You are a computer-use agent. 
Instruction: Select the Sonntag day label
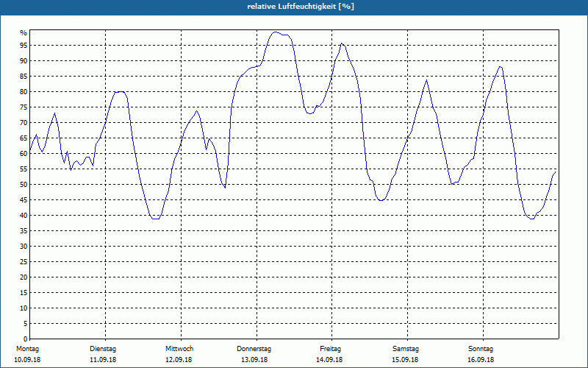[481, 349]
